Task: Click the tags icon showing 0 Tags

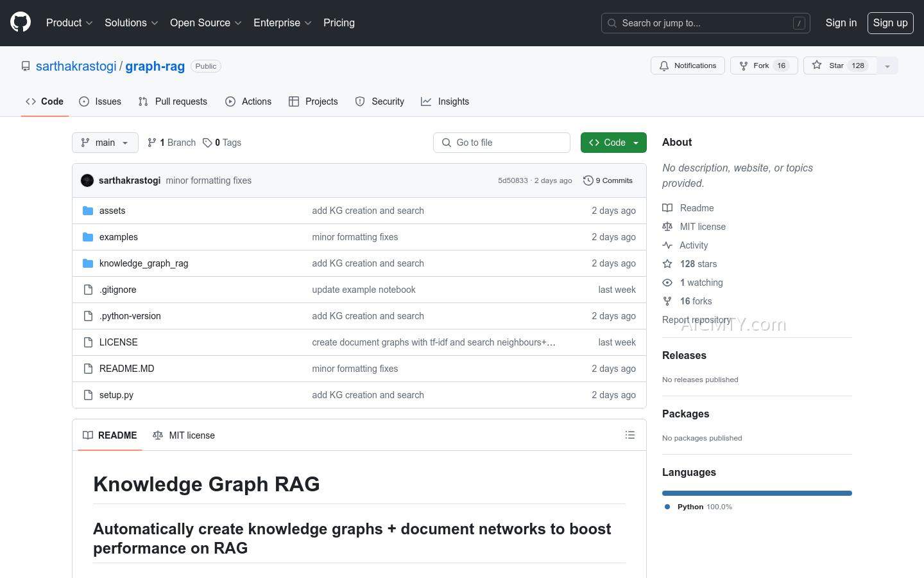Action: (207, 143)
